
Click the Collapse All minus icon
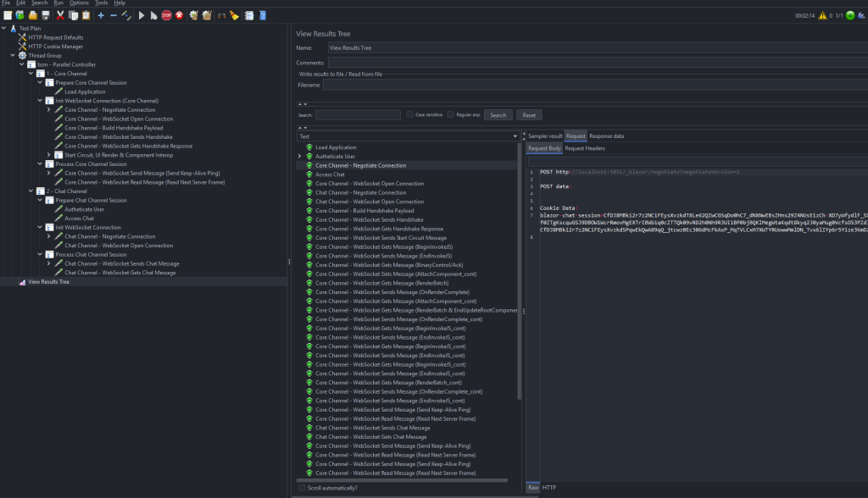pos(114,15)
